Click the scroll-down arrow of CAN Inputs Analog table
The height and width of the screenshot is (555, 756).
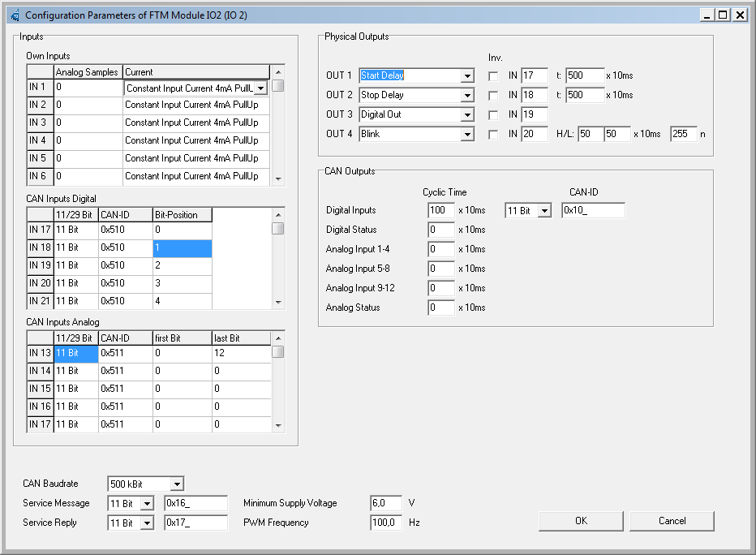point(278,426)
